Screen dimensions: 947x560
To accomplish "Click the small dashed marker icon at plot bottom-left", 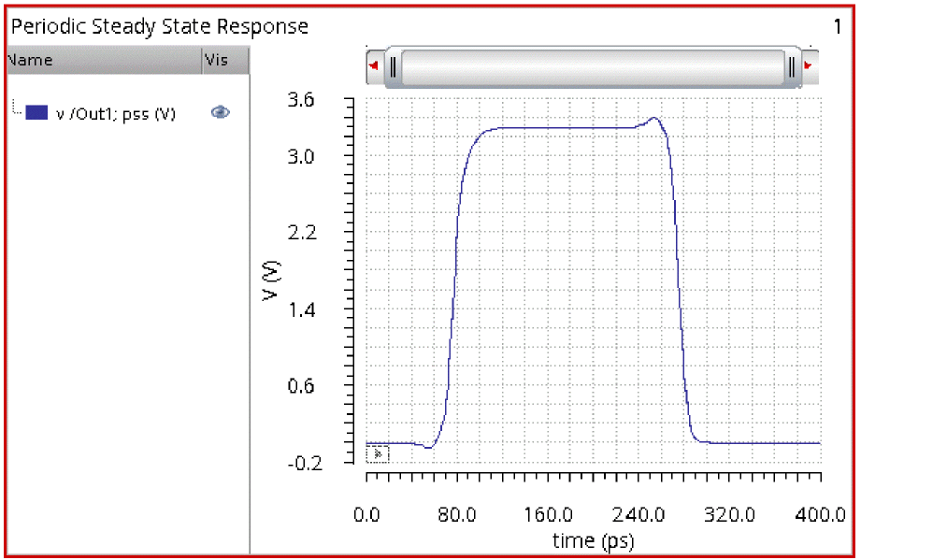I will [378, 453].
